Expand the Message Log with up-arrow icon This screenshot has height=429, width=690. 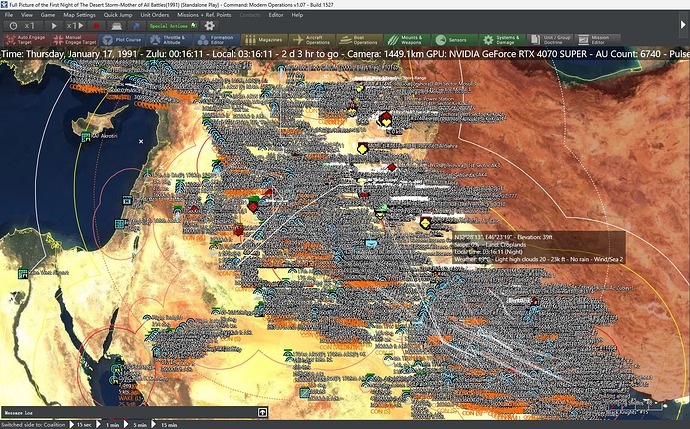coord(262,413)
